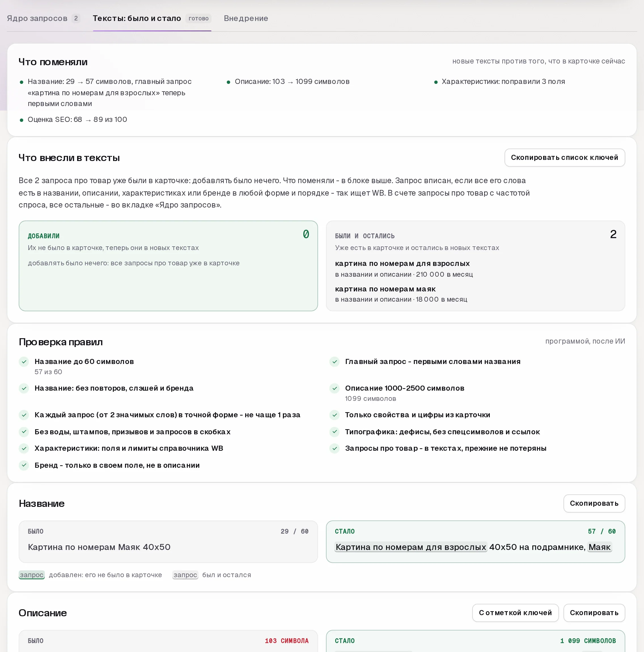
Task: Click green legend chip «запрос» for added
Action: pyautogui.click(x=32, y=575)
